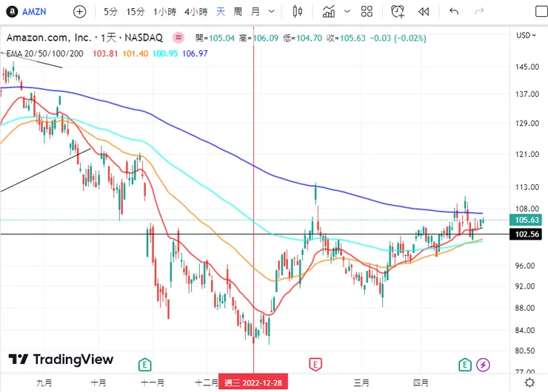
Task: Click the EMA 200 value 106.97
Action: (195, 53)
